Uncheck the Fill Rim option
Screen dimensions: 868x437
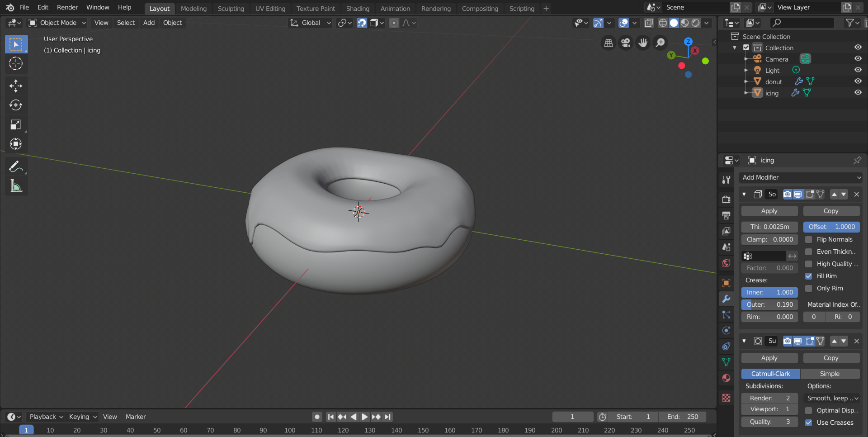(x=809, y=276)
